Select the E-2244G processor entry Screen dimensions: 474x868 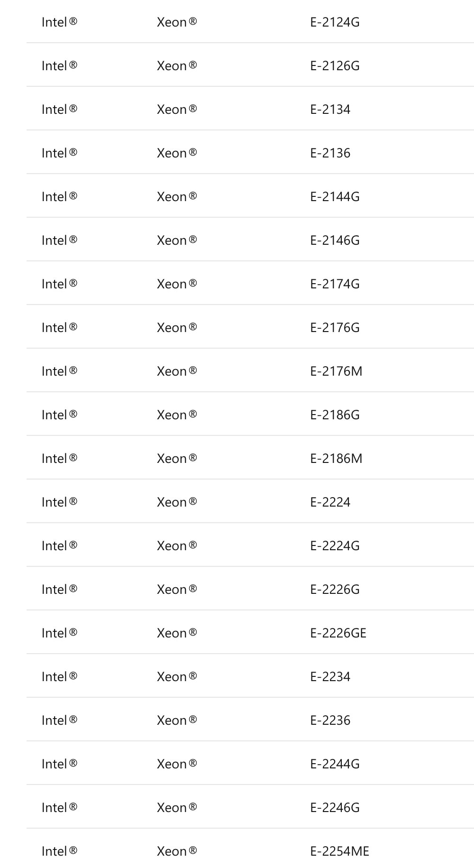coord(335,764)
